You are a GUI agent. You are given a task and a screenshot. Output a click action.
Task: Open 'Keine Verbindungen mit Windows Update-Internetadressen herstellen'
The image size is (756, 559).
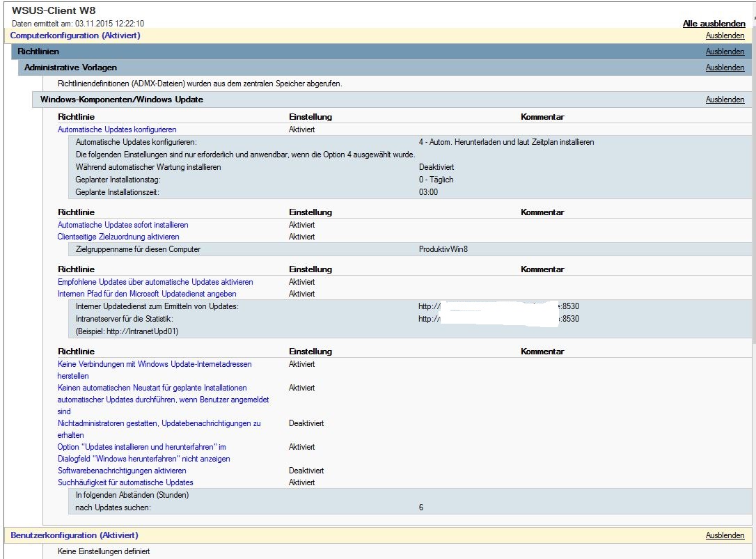pyautogui.click(x=155, y=370)
